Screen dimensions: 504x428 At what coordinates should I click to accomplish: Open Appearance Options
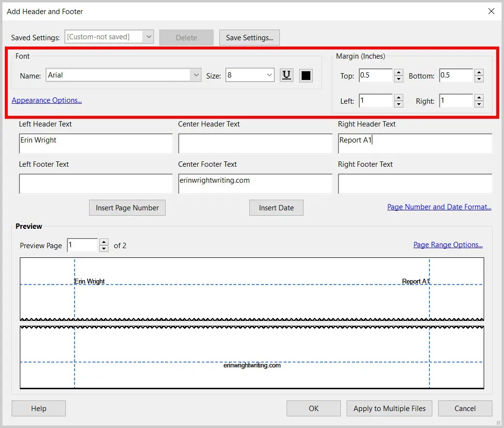pos(46,100)
